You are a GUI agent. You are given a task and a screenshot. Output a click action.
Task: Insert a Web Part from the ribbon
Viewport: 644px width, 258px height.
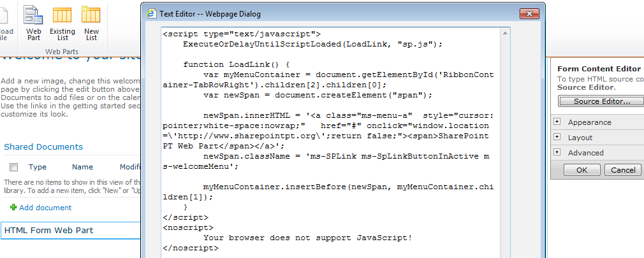click(x=34, y=22)
